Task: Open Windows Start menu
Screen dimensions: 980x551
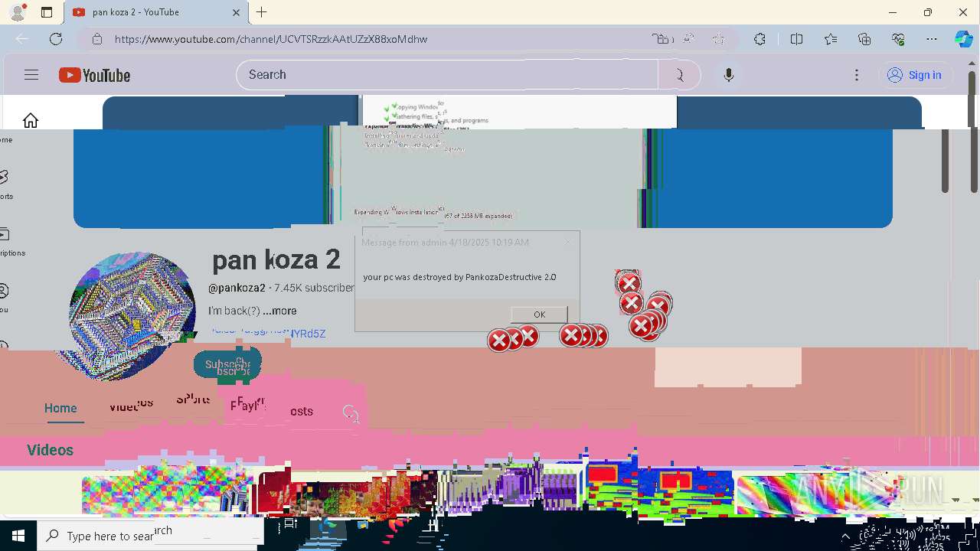Action: (18, 536)
